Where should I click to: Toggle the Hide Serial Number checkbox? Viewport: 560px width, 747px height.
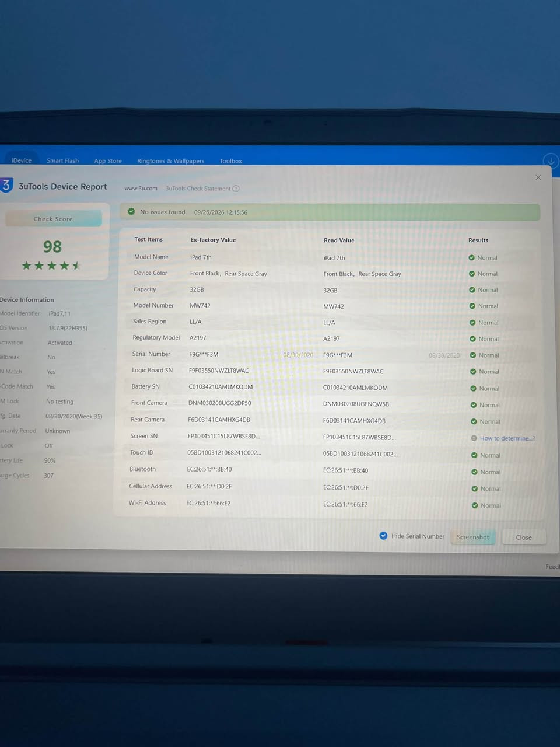[383, 536]
